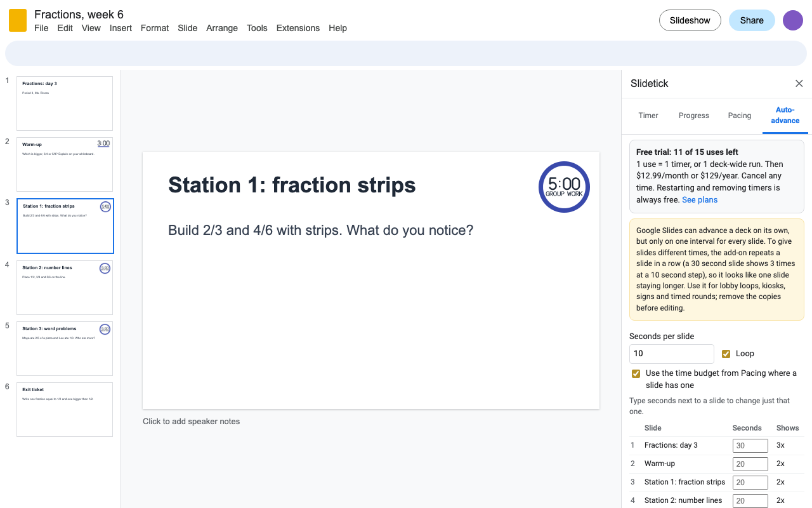
Task: Click the body text Build 2/3 and 4/6
Action: (320, 230)
